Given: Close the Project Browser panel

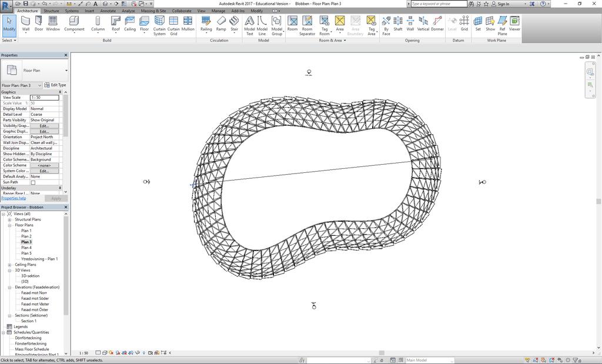Looking at the screenshot, I should [x=66, y=208].
